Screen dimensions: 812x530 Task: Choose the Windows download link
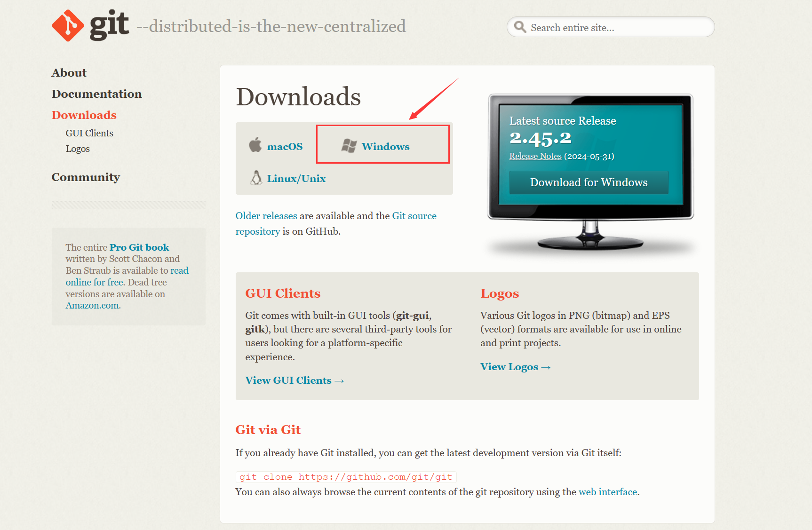pos(385,147)
